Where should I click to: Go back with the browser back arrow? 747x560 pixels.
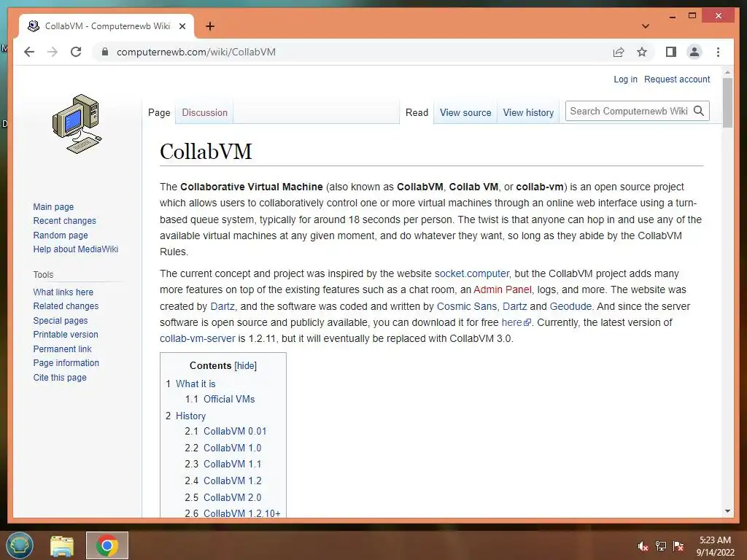point(29,52)
